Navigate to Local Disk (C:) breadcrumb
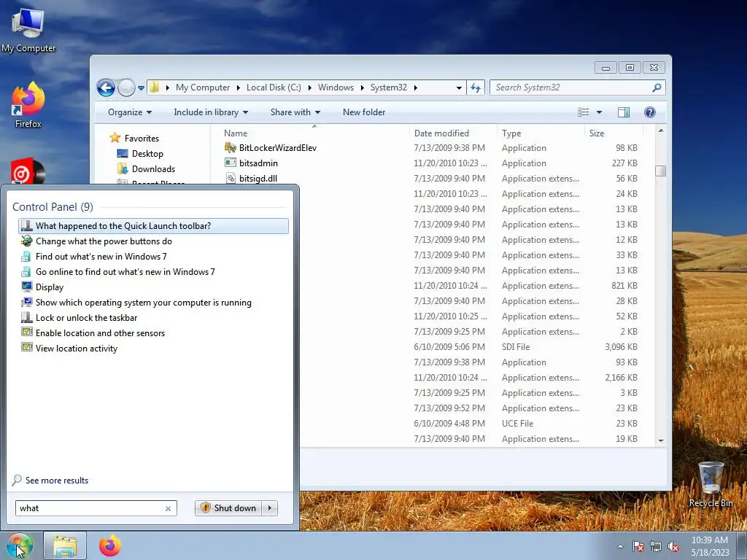 (274, 87)
